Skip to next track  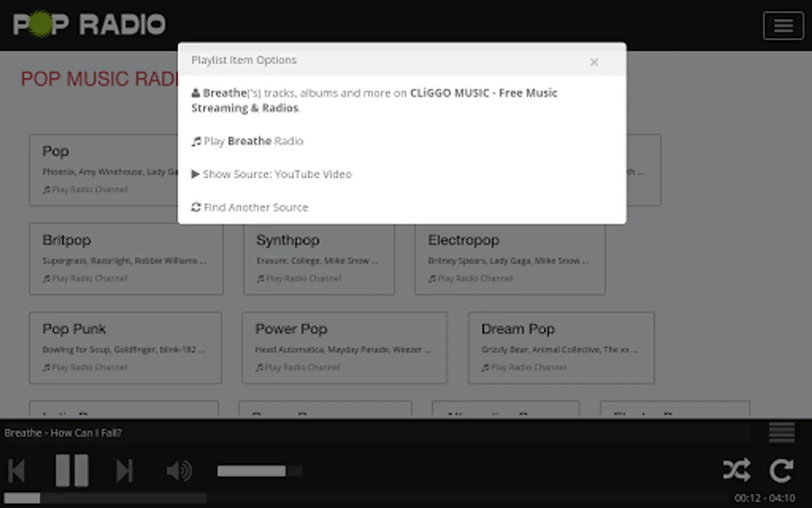124,471
